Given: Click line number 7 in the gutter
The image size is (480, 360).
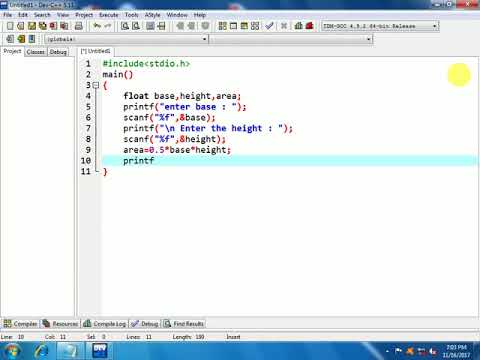Looking at the screenshot, I should click(88, 128).
